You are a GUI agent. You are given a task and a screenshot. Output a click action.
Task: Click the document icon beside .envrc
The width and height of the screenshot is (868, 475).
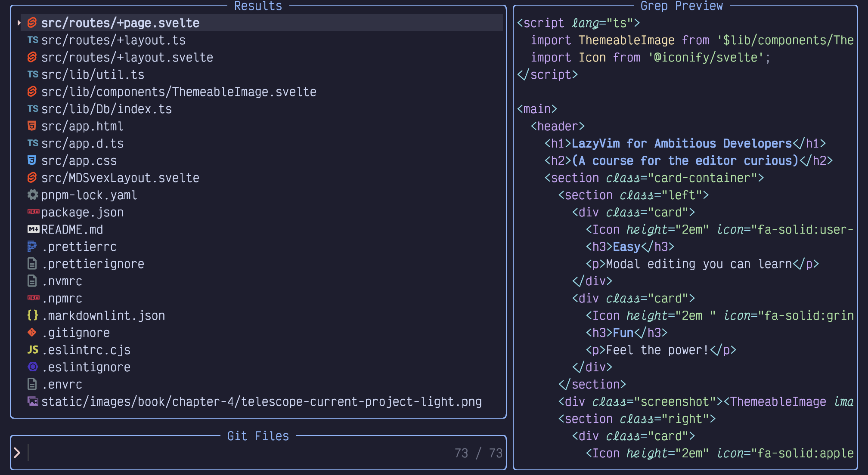pyautogui.click(x=32, y=384)
